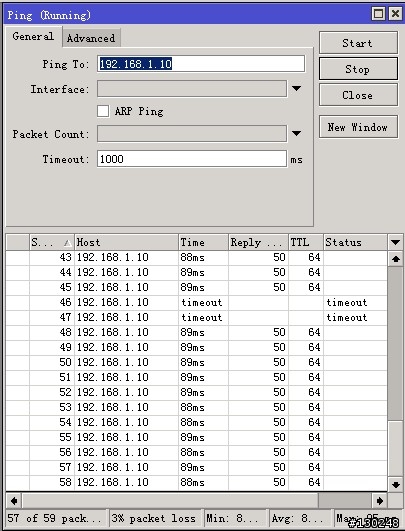405x531 pixels.
Task: Select row with sequence 55
Action: [196, 437]
